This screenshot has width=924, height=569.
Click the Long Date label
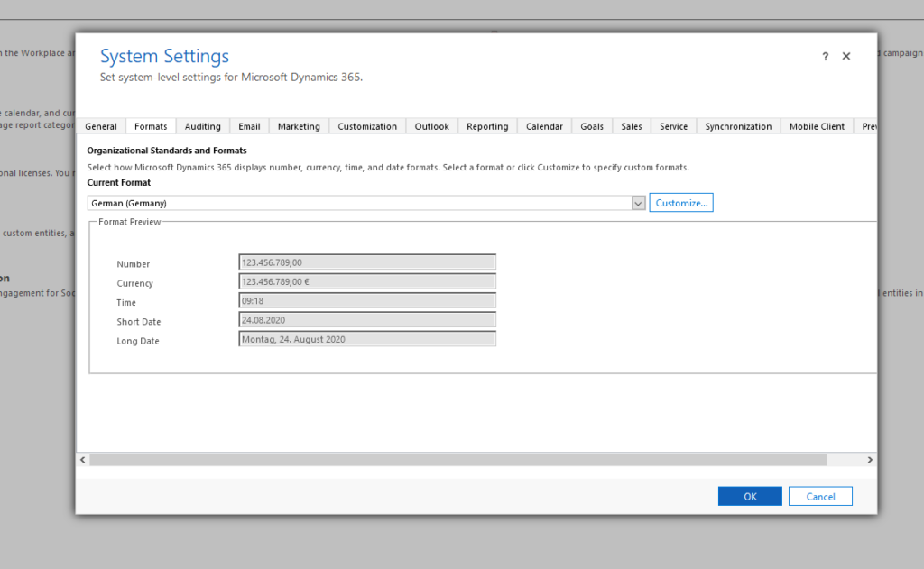(x=138, y=341)
